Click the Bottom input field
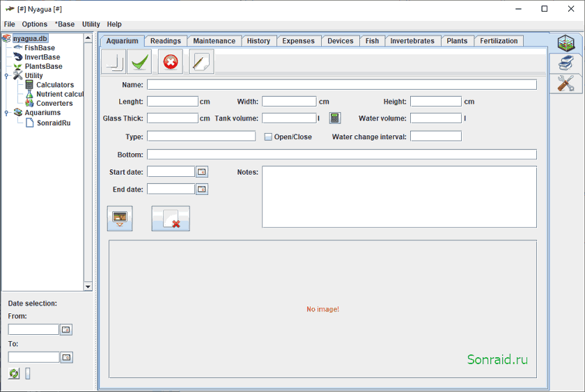This screenshot has width=585, height=392. (342, 154)
